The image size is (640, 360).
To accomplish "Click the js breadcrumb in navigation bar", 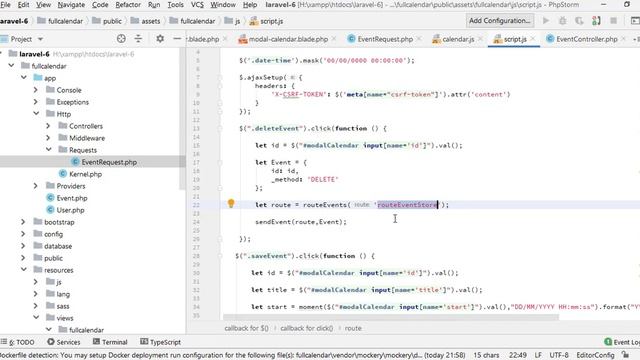I will click(232, 21).
